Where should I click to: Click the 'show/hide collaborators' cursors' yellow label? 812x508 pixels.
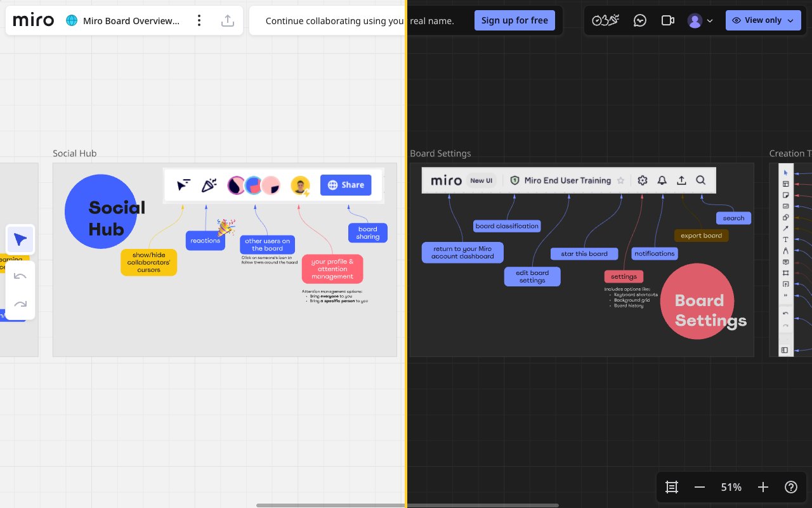click(149, 262)
